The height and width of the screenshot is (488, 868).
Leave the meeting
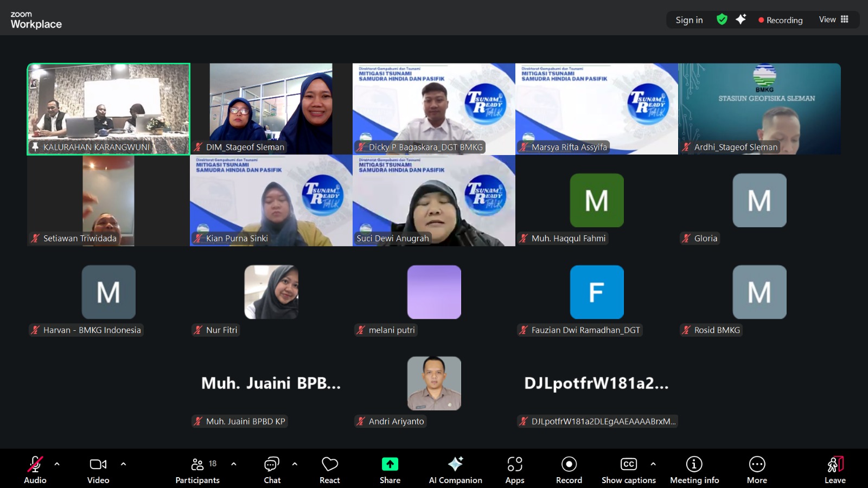click(x=835, y=470)
